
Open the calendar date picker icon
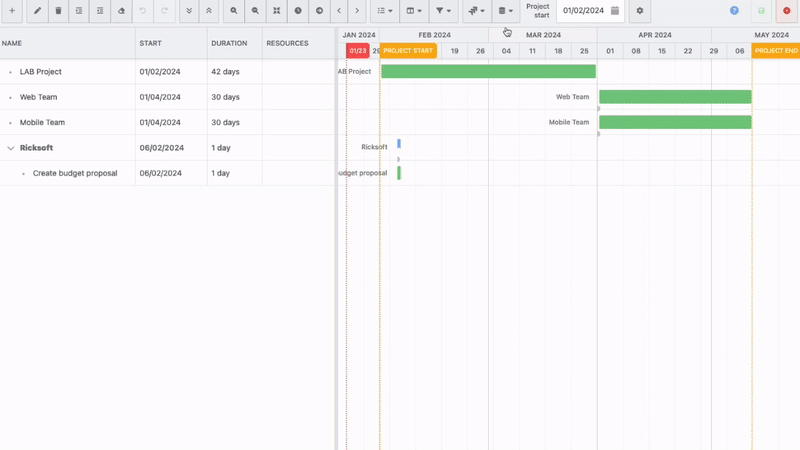(x=615, y=11)
